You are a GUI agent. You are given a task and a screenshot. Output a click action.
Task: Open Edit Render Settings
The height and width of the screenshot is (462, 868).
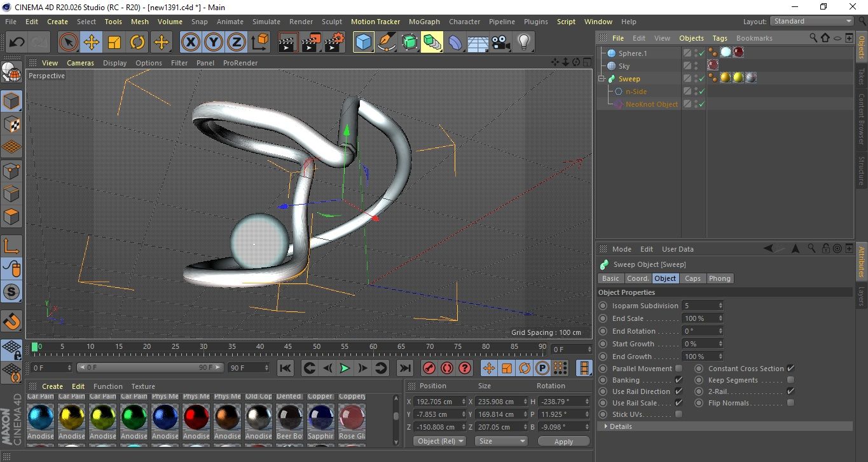[x=334, y=43]
